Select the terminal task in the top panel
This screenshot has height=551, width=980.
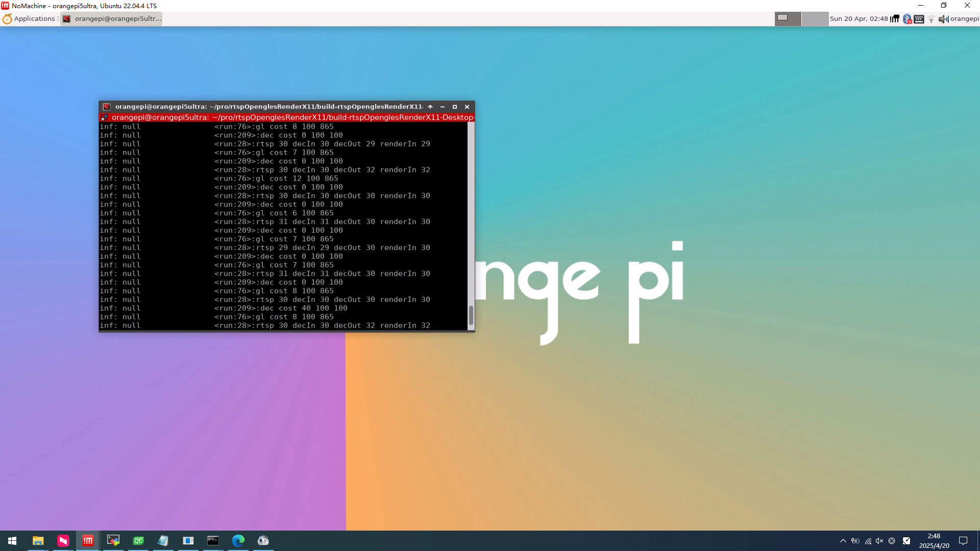112,19
